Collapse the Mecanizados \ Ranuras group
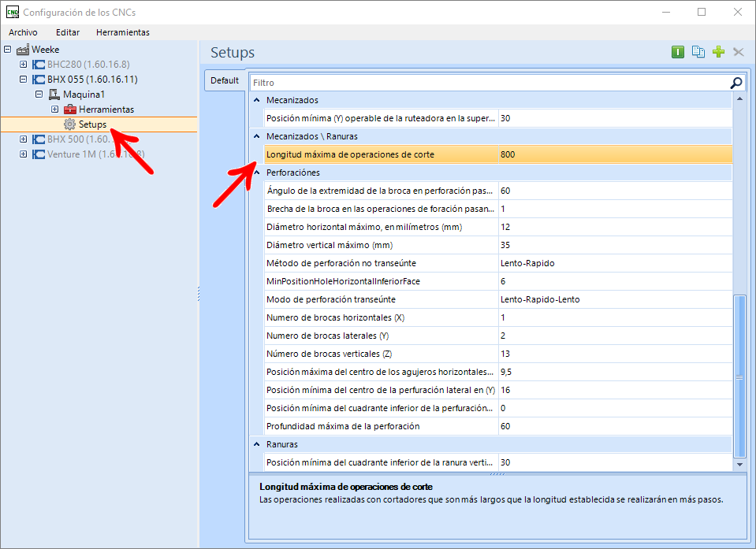This screenshot has height=549, width=756. (x=257, y=136)
